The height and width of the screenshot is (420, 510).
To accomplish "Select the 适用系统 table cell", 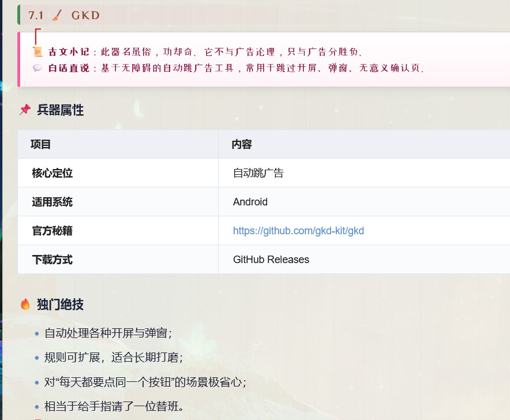I will click(x=118, y=202).
